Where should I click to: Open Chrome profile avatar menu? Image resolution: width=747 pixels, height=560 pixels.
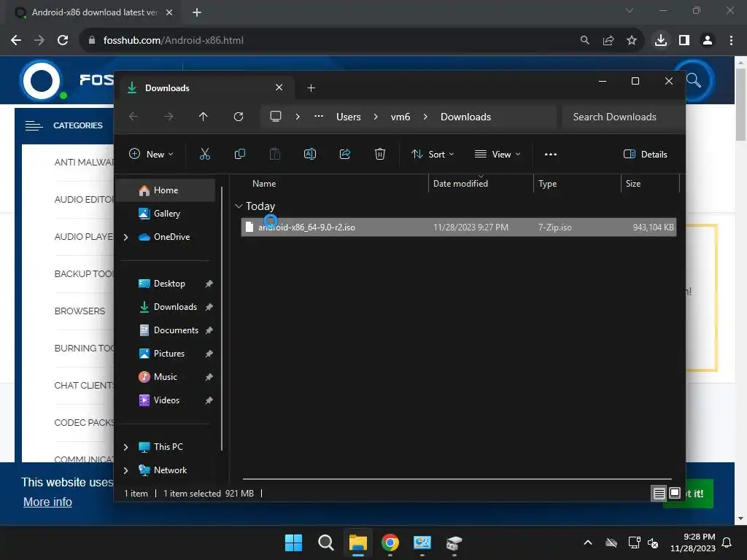coord(708,41)
